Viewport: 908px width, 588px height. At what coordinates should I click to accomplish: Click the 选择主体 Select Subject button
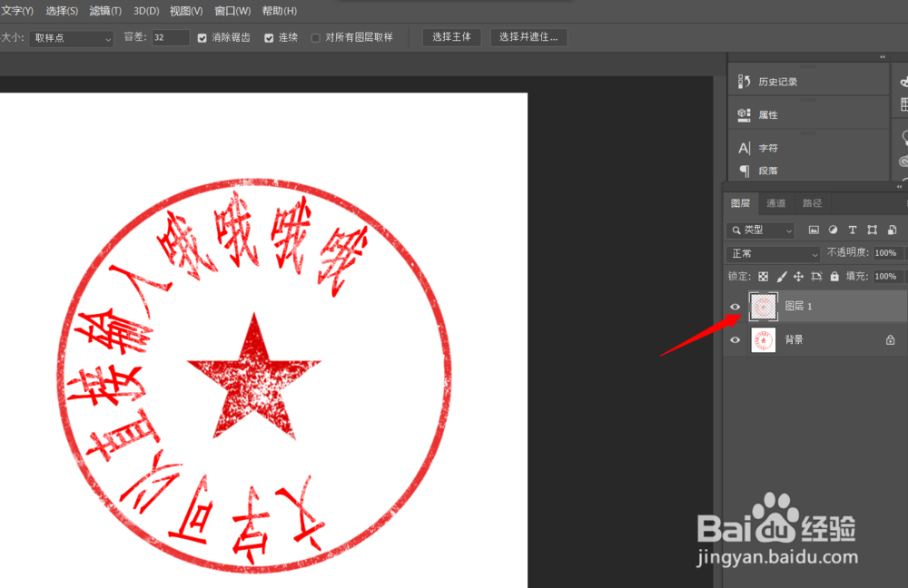click(x=451, y=37)
